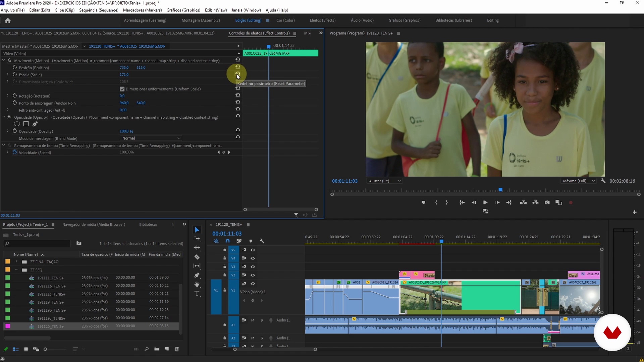Click Export Frame camera icon
This screenshot has height=362, width=644.
[547, 202]
